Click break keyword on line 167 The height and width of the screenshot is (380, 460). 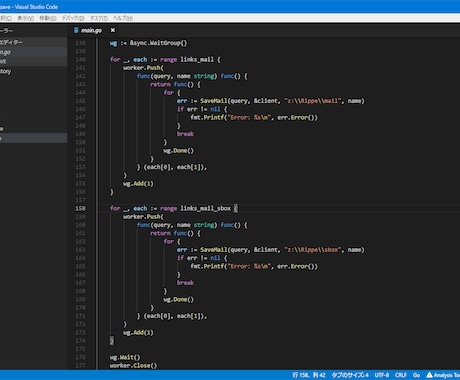pos(185,283)
